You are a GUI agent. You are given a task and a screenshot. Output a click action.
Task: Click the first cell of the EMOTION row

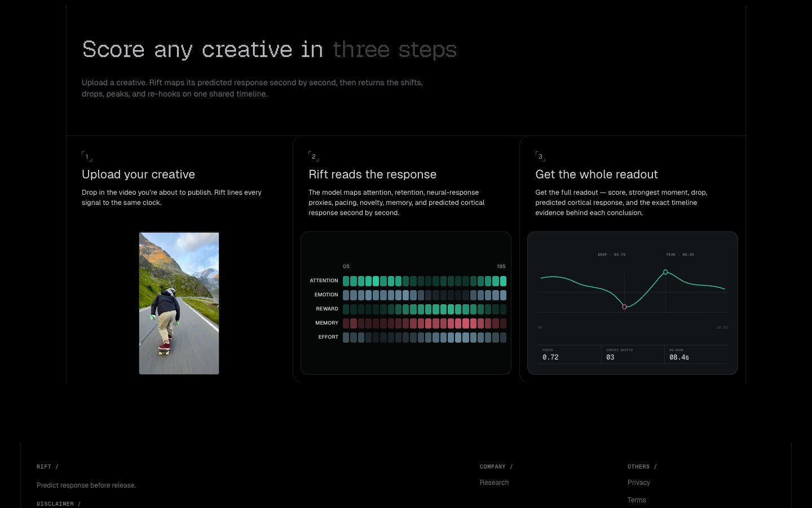pyautogui.click(x=346, y=295)
